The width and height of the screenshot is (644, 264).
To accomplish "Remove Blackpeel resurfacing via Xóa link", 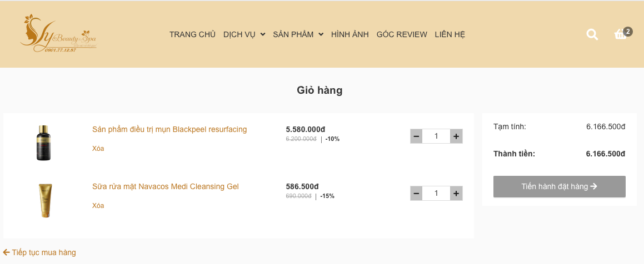I will tap(98, 149).
